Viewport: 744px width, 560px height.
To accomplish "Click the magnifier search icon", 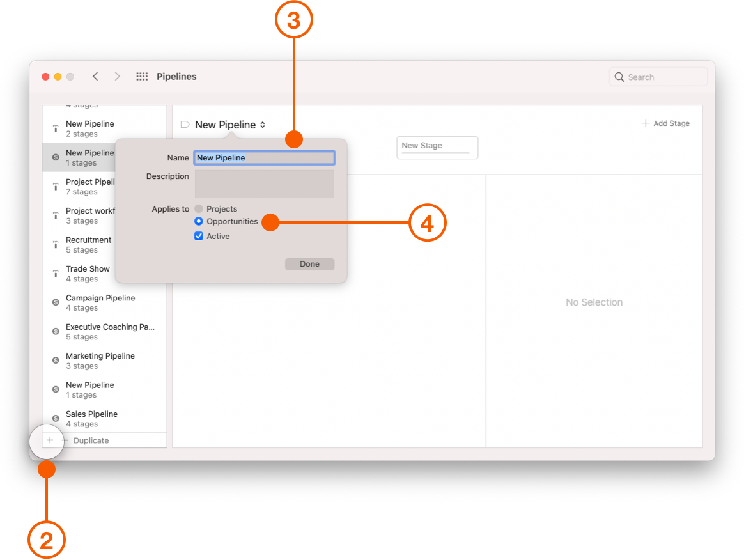I will click(x=619, y=77).
